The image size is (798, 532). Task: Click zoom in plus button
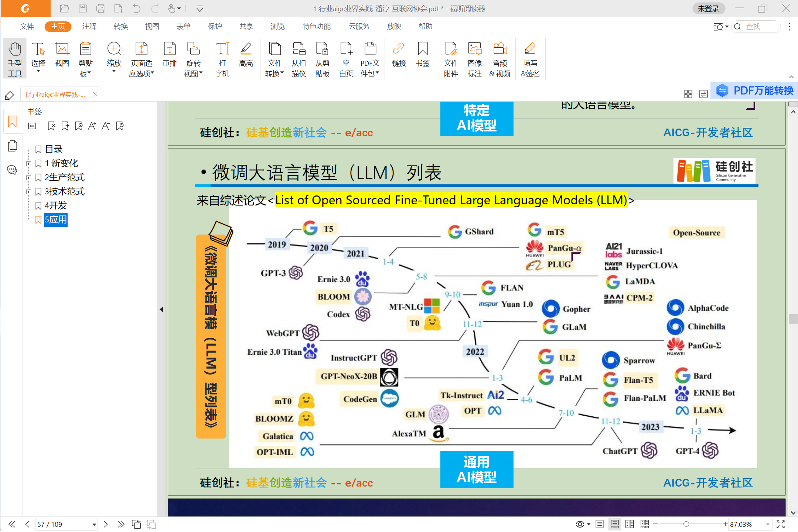pyautogui.click(x=726, y=524)
